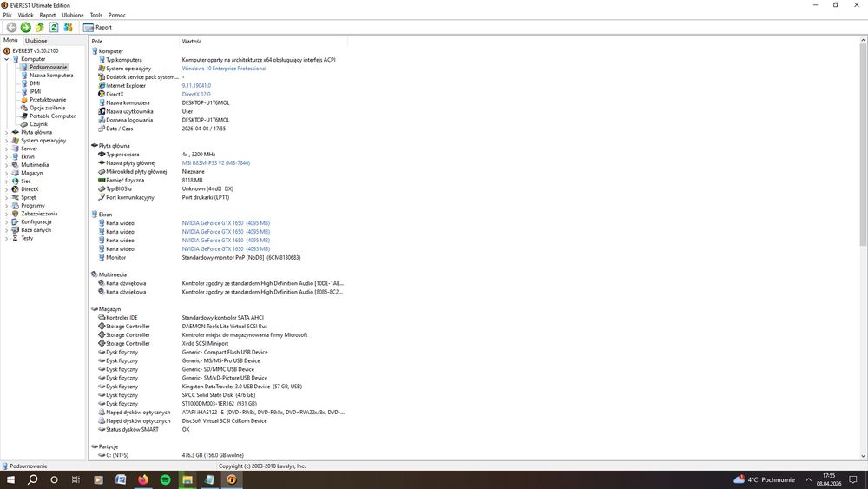Select the Konfiguracja tree node
This screenshot has width=868, height=489.
[36, 221]
